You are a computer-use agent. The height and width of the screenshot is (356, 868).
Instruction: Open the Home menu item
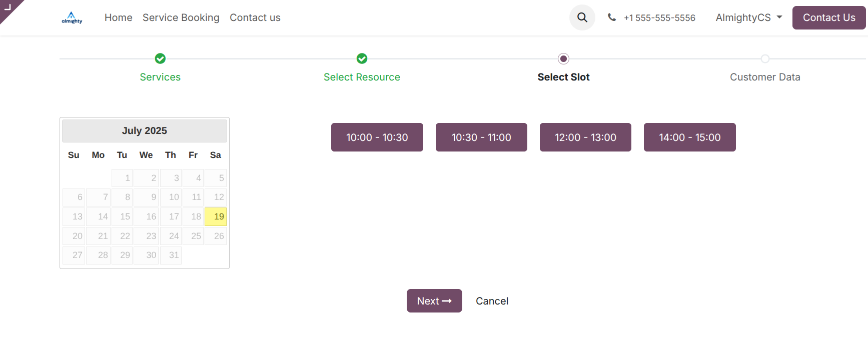coord(118,17)
